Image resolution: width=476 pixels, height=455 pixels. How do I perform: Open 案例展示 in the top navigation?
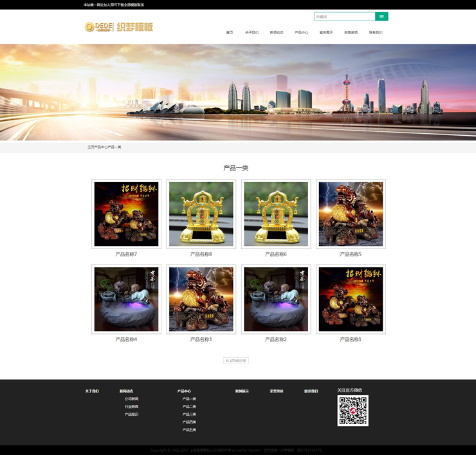click(326, 32)
